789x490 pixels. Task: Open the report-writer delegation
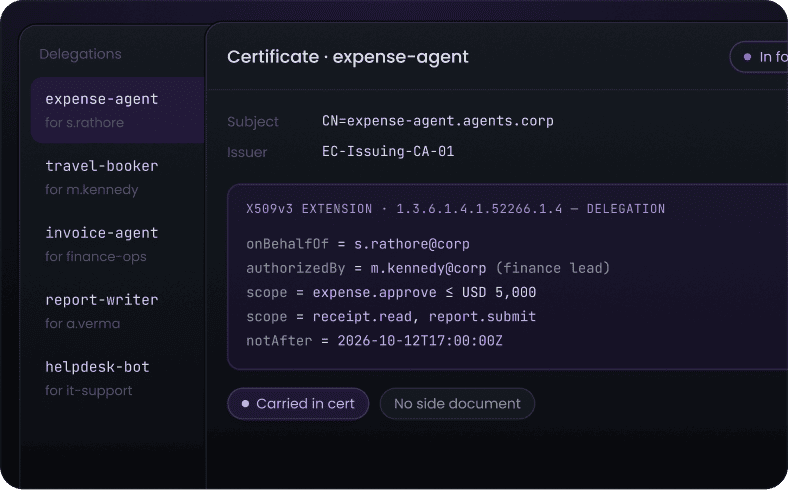tap(119, 311)
